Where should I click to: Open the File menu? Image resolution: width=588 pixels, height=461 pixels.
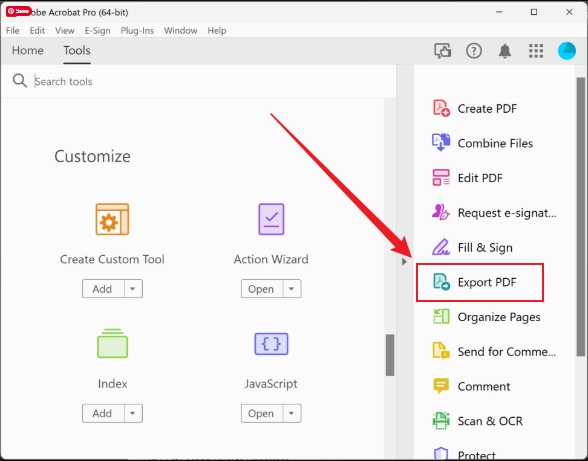coord(13,30)
